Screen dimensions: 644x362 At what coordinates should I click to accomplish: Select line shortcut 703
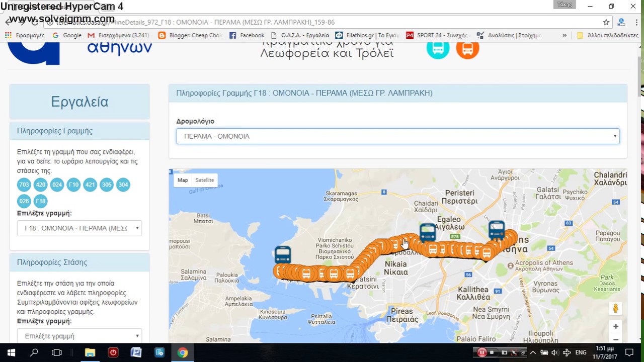[24, 185]
